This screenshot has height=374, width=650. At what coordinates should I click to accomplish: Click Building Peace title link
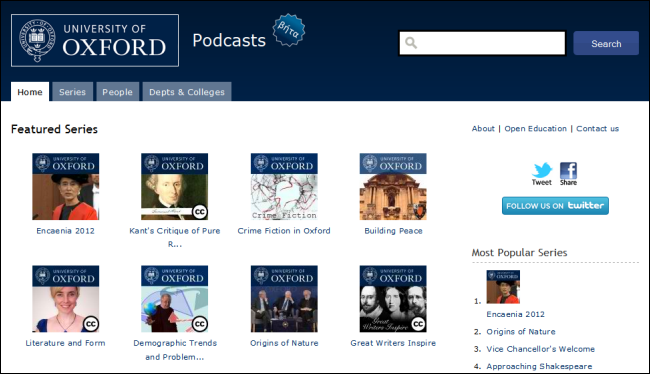[x=393, y=231]
